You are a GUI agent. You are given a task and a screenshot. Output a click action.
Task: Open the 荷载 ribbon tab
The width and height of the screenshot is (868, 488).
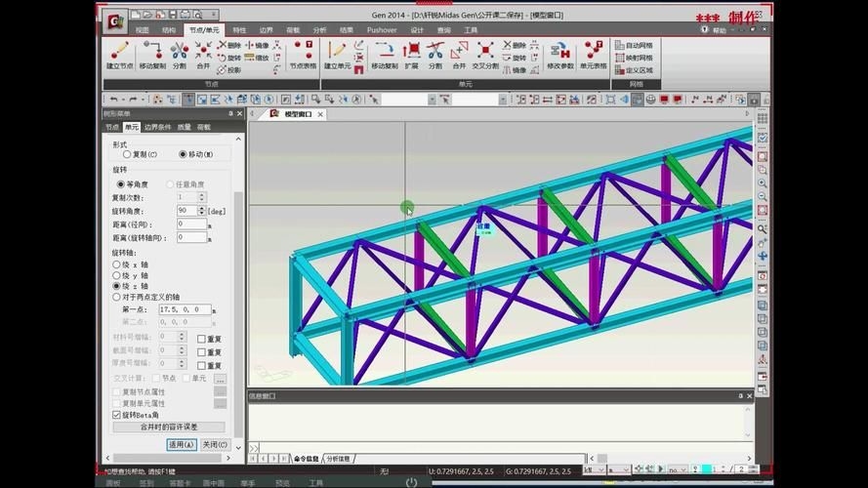click(x=293, y=30)
